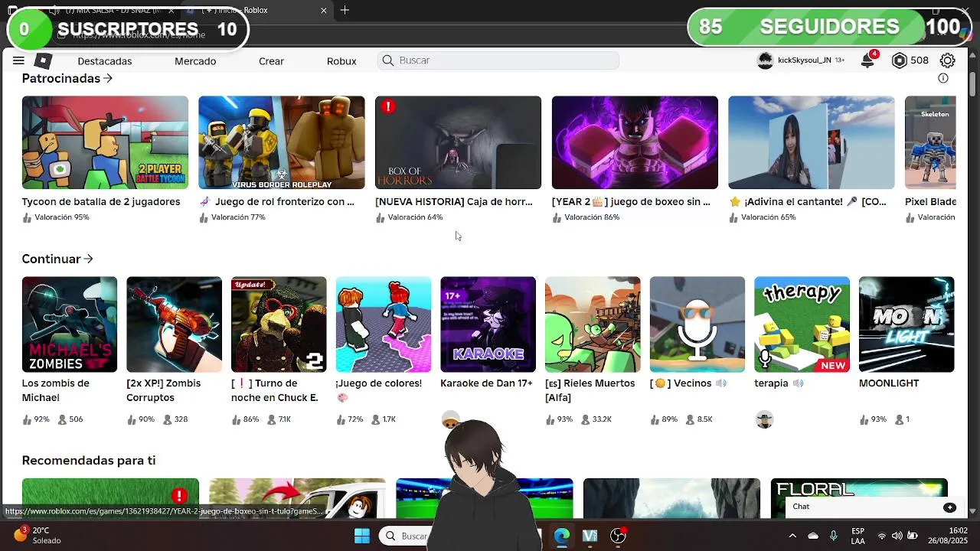
Task: Open new browser tab with plus
Action: [x=345, y=10]
